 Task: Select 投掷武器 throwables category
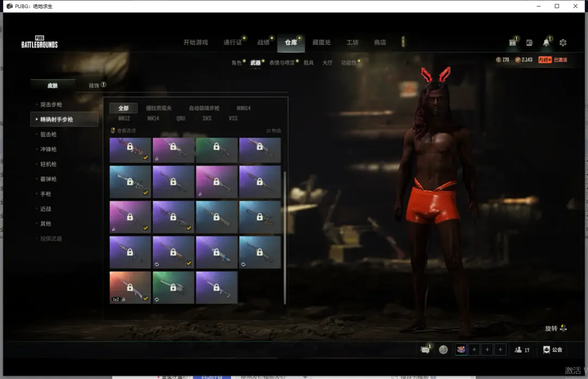pos(51,239)
